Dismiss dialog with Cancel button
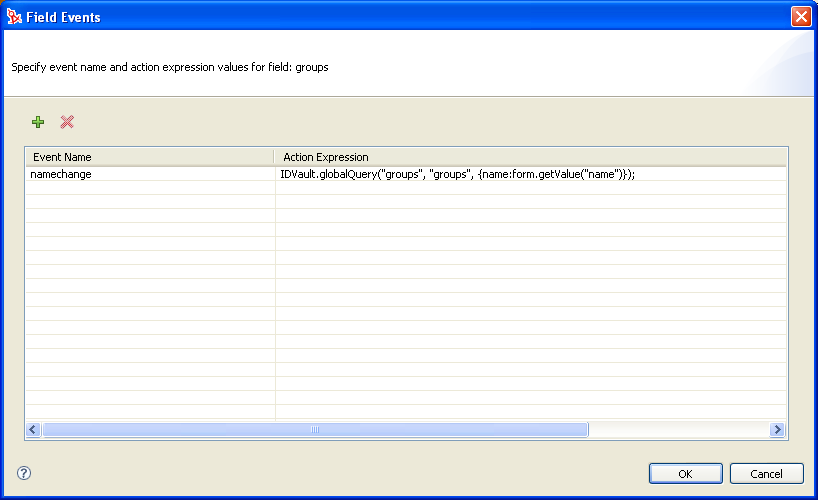The image size is (818, 500). pos(766,473)
